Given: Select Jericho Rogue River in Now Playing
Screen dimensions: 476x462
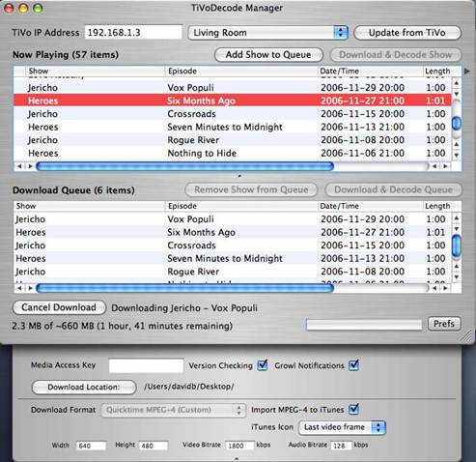Looking at the screenshot, I should pos(233,140).
